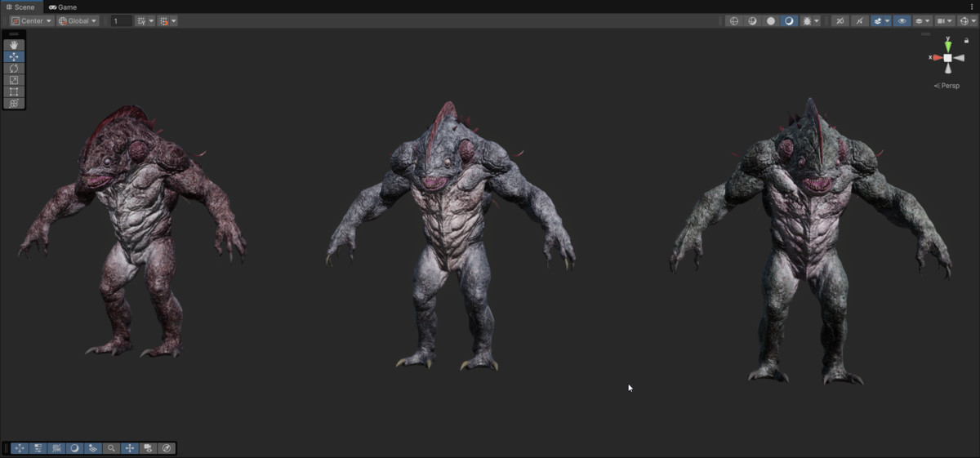This screenshot has width=980, height=458.
Task: Click the green Y axis cone
Action: click(947, 46)
